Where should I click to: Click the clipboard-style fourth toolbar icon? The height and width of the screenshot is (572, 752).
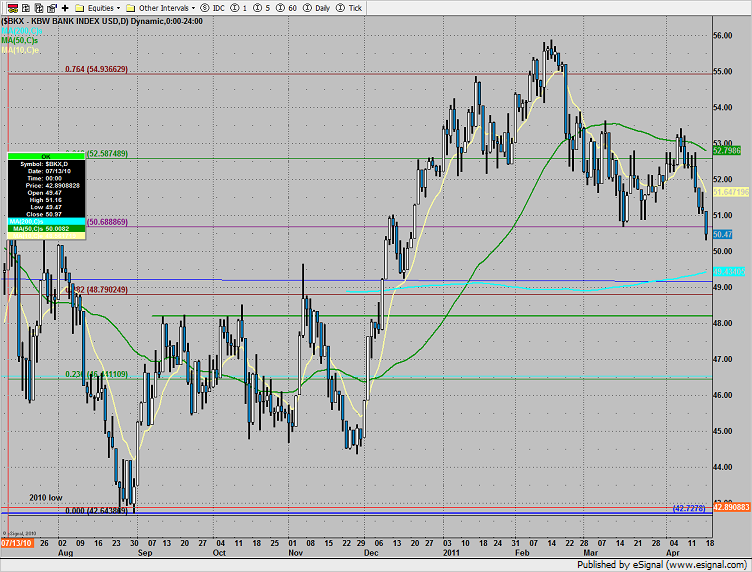pos(52,8)
